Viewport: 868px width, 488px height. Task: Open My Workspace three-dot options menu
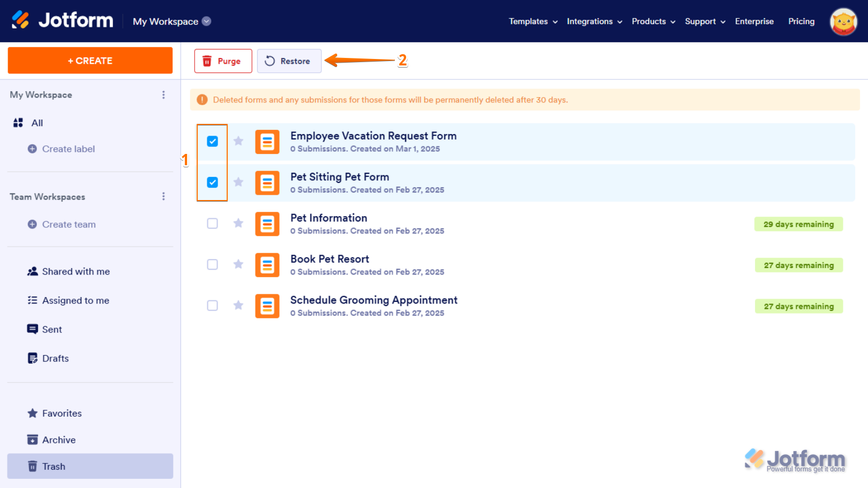[163, 95]
